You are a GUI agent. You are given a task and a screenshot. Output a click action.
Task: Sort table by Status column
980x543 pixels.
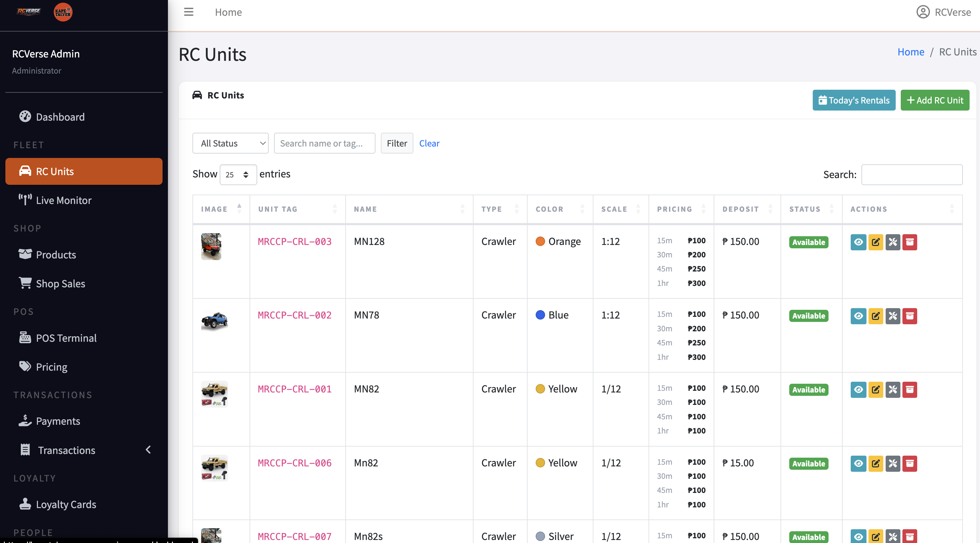coord(811,209)
